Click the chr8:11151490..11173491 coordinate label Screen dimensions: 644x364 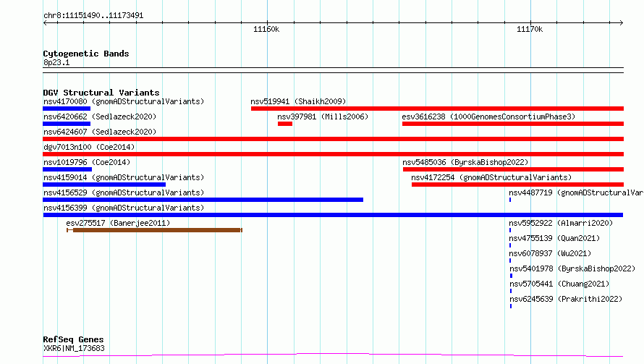click(x=93, y=16)
